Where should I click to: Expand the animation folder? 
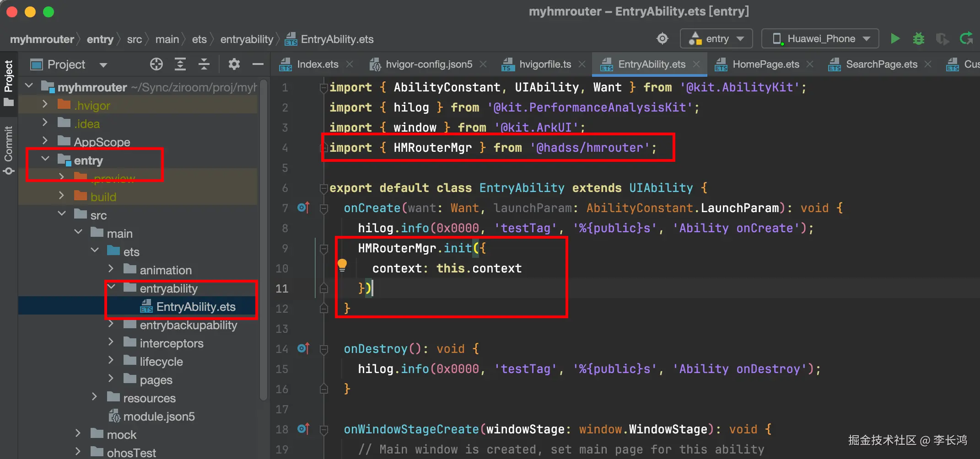tap(111, 269)
